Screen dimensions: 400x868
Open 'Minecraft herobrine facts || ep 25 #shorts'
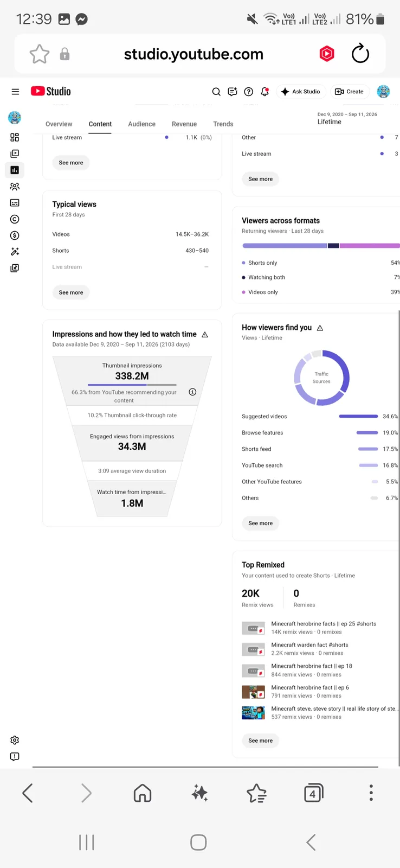pyautogui.click(x=324, y=624)
